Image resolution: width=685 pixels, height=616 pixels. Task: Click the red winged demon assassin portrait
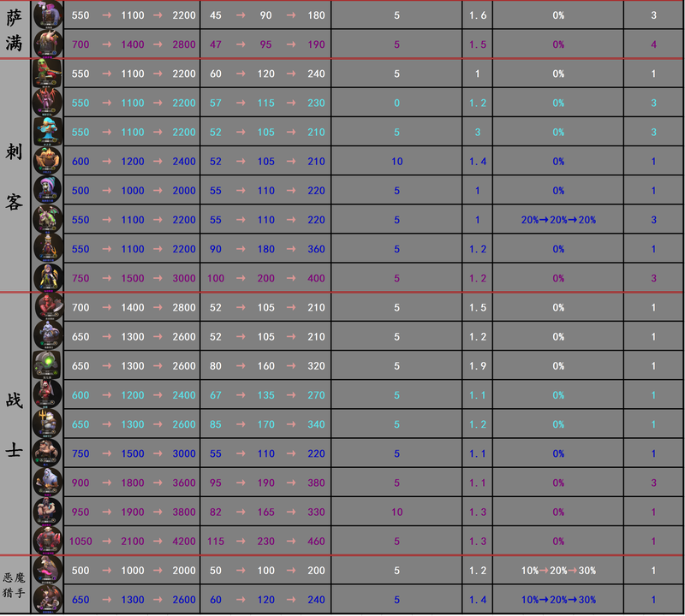click(x=47, y=103)
